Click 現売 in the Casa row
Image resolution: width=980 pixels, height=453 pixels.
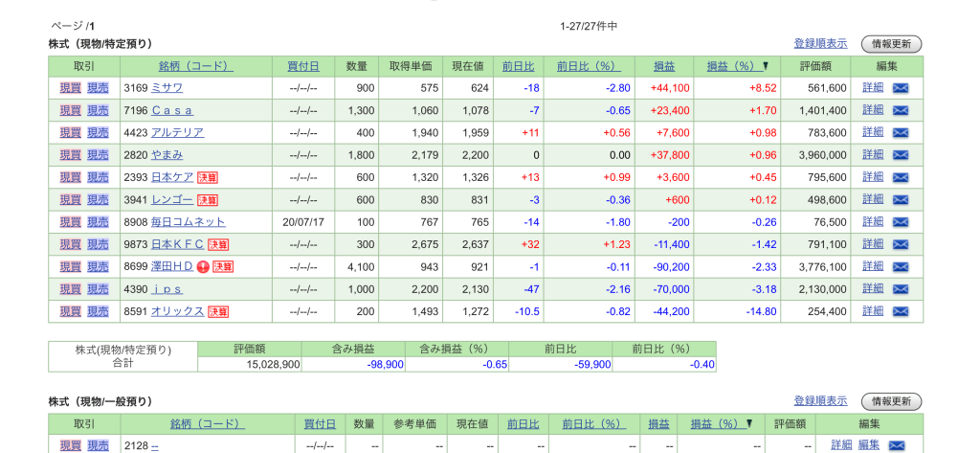pyautogui.click(x=98, y=110)
